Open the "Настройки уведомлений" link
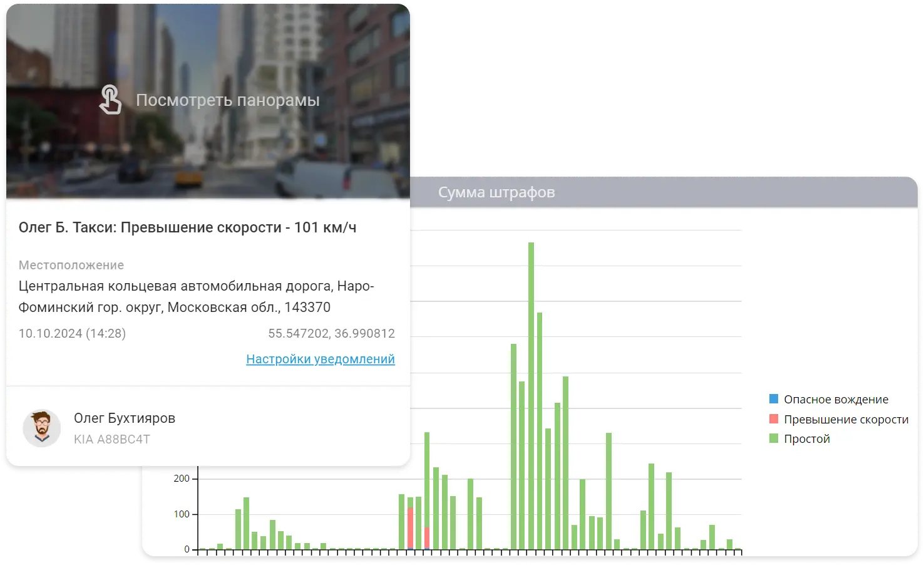The image size is (924, 565). 320,359
